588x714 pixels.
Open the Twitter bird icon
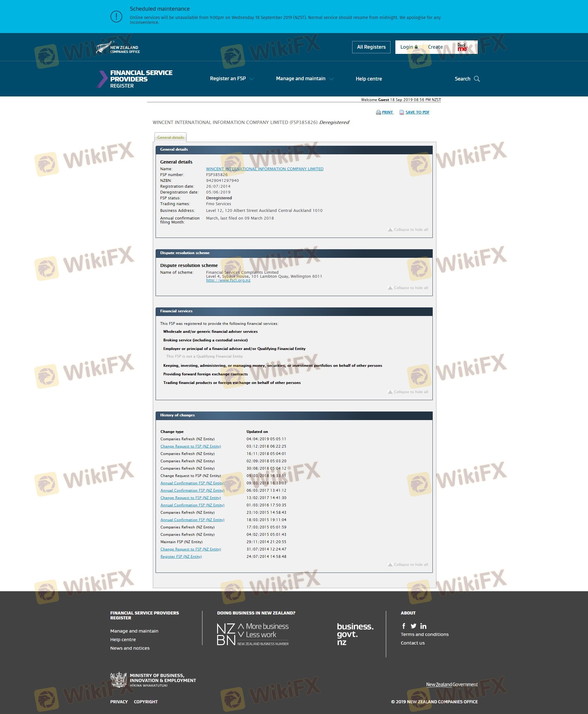coord(413,626)
